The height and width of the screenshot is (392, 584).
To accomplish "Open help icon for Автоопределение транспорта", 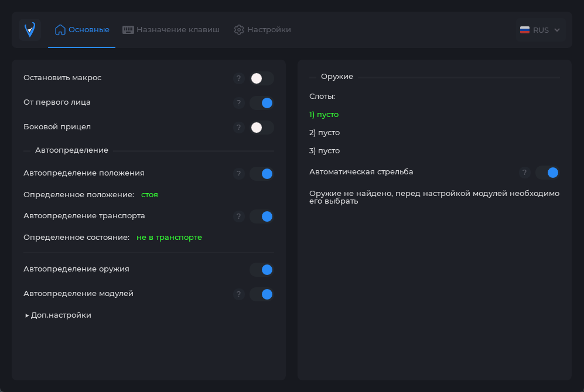I will tap(239, 216).
